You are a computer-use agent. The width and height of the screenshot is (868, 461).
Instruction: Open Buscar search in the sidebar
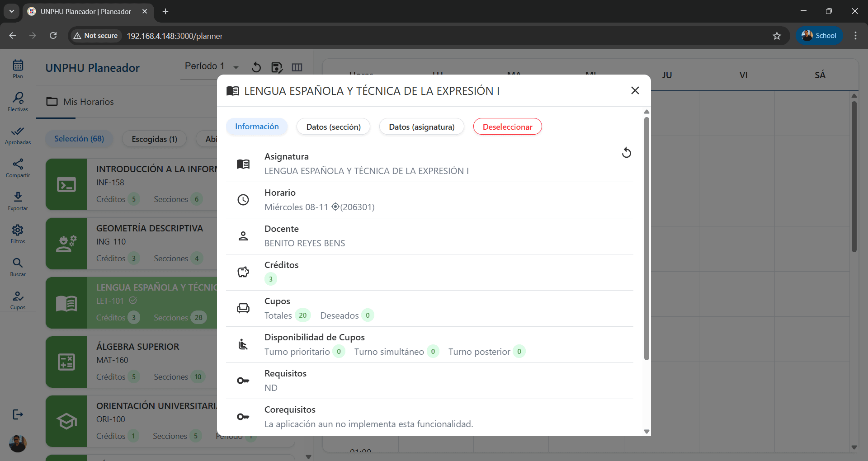pos(18,267)
